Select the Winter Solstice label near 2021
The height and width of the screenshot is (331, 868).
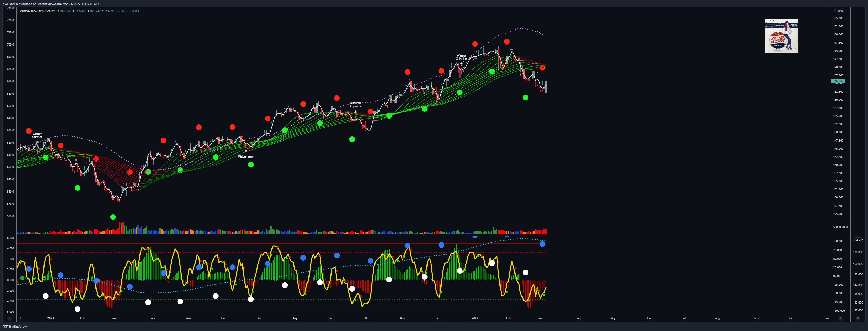point(38,135)
